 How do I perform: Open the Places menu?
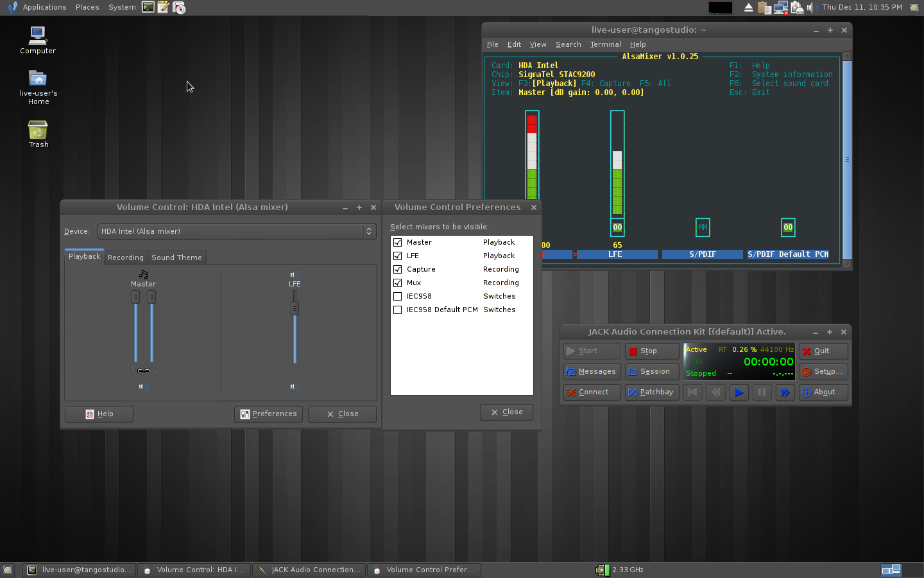point(87,7)
